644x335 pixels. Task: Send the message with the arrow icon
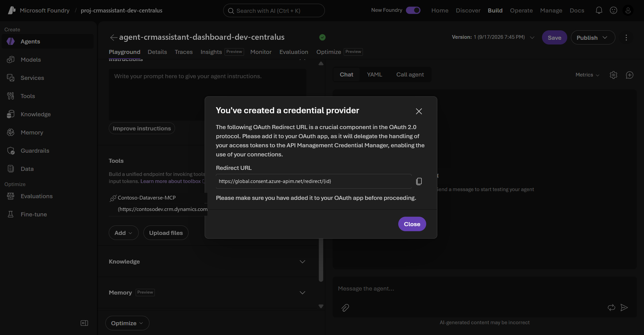click(624, 307)
